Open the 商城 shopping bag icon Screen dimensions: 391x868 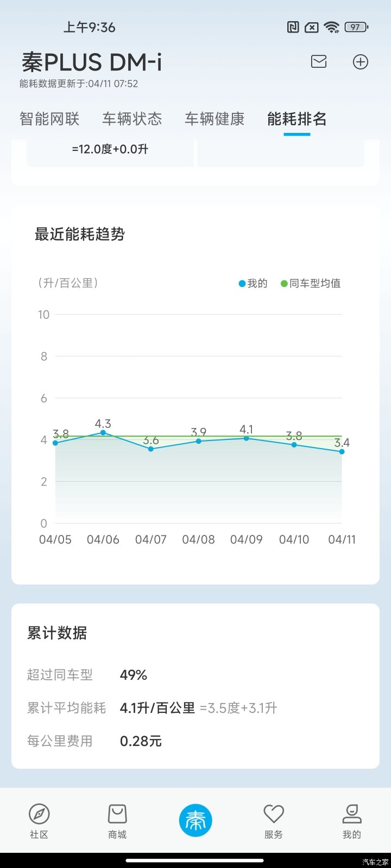117,814
